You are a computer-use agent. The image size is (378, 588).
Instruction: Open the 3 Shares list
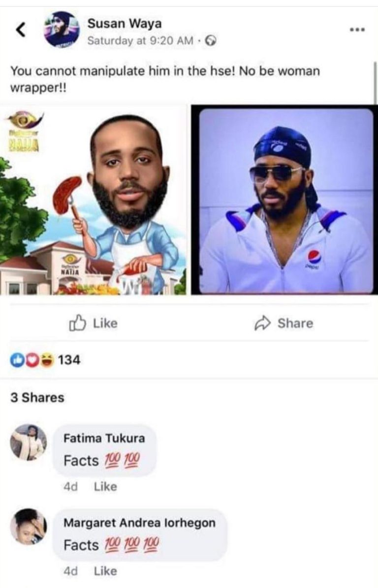[x=37, y=398]
